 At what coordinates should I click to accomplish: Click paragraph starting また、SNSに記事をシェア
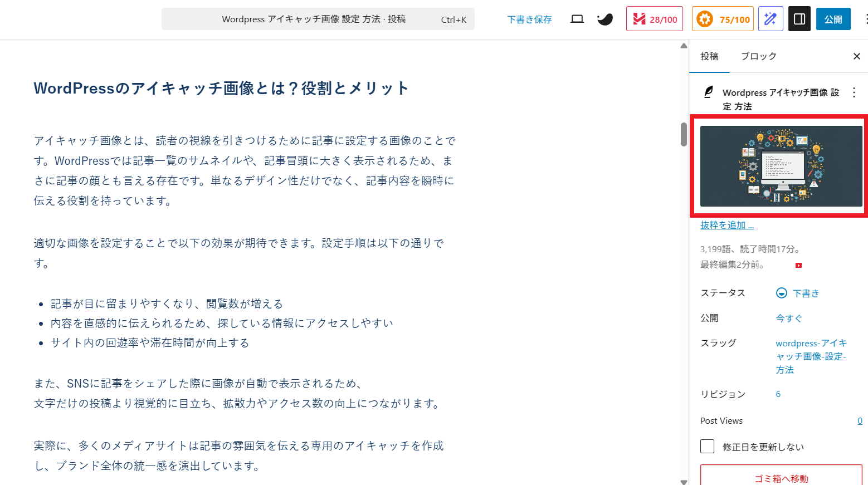(x=238, y=393)
